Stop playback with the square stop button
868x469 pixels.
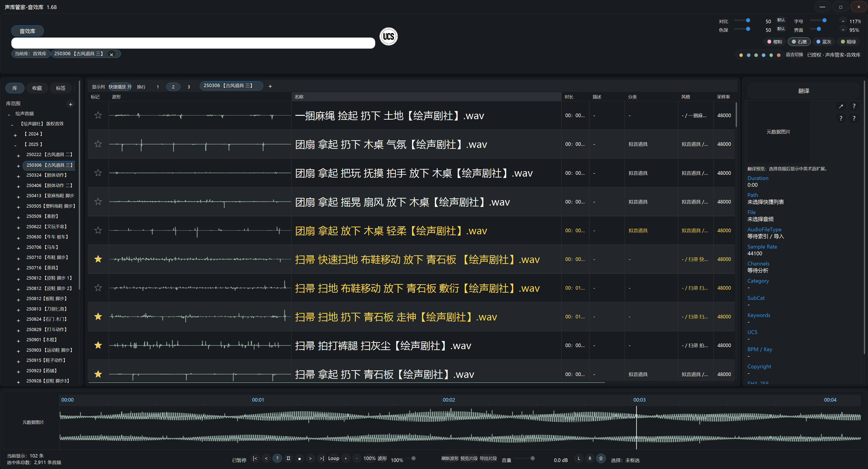click(300, 459)
